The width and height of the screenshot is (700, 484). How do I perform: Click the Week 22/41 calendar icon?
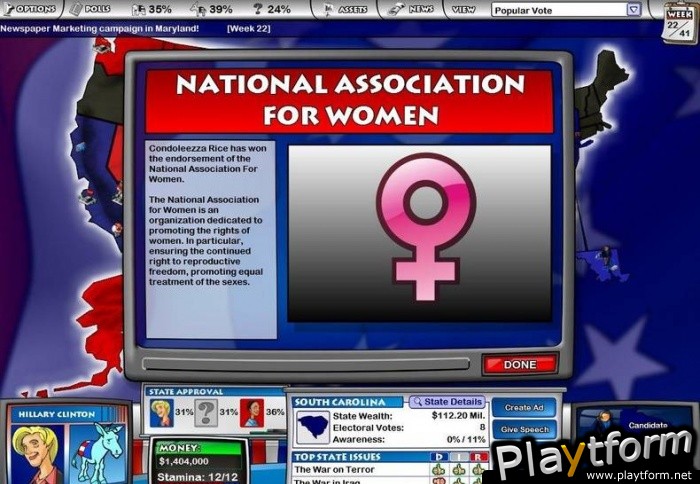pos(679,23)
